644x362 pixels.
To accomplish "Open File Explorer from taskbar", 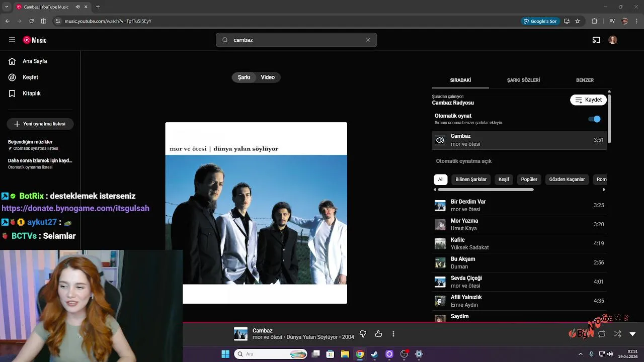I will pos(345,354).
